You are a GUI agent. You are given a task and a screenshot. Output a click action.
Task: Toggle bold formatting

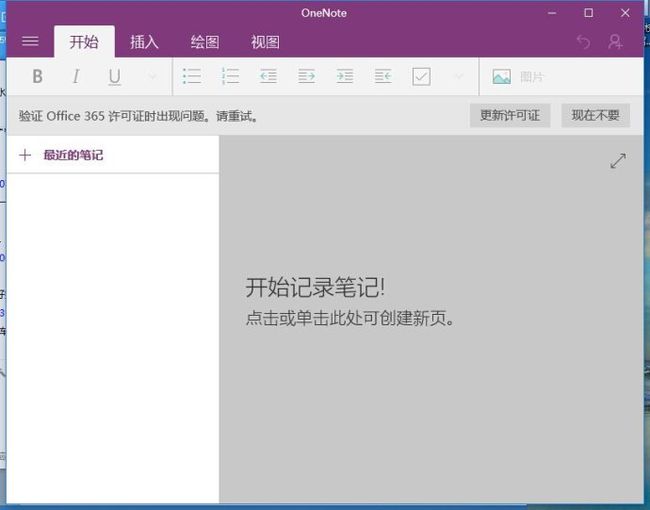(x=37, y=76)
